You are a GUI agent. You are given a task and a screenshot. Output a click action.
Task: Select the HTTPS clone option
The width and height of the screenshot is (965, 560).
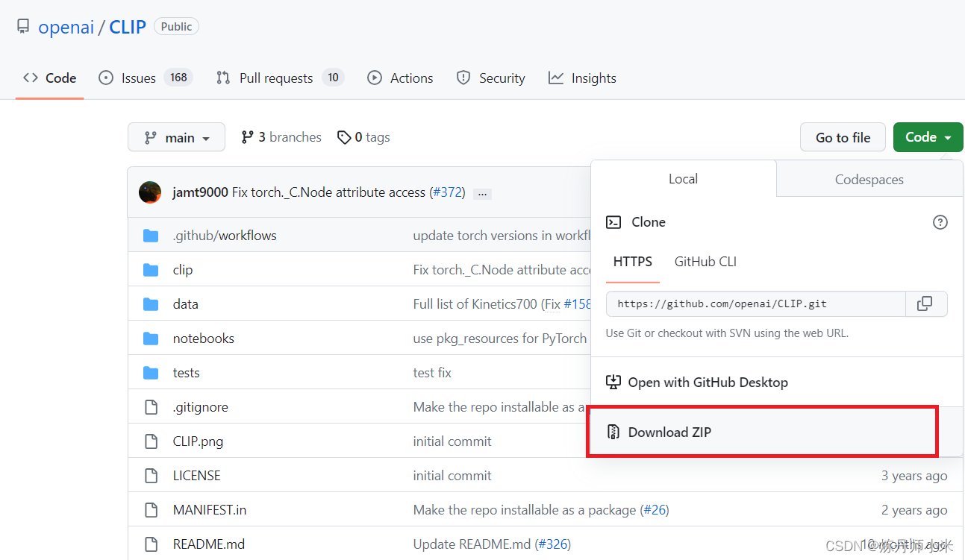(x=633, y=262)
